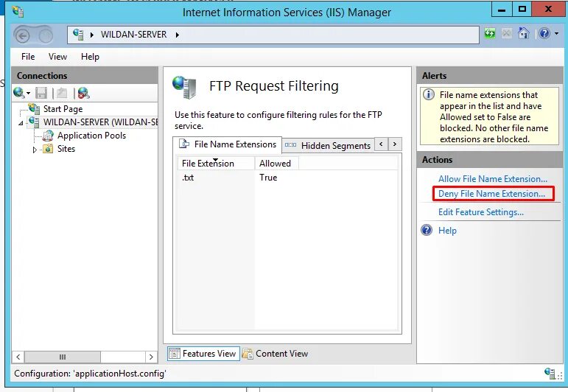Open the File menu
Image resolution: width=568 pixels, height=392 pixels.
pos(28,57)
